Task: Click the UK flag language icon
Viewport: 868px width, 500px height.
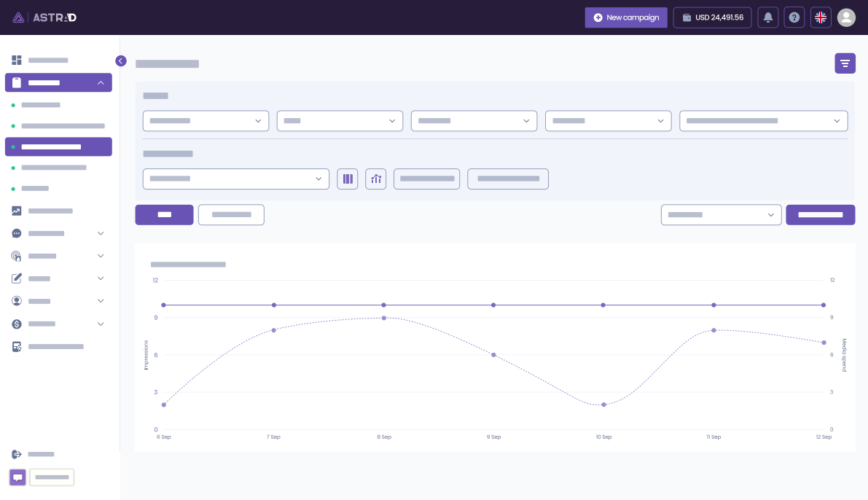Action: coord(821,17)
